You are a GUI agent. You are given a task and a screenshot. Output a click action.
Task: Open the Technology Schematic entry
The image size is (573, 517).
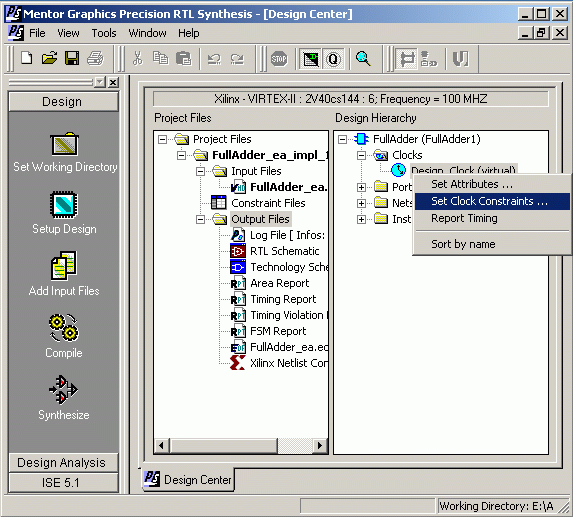coord(279,267)
